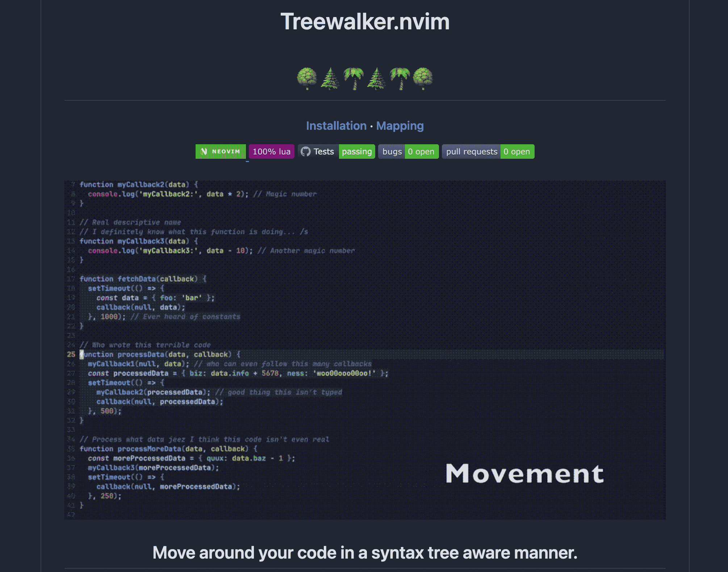Click the '// Who wrote this terrible code' comment
The height and width of the screenshot is (572, 728).
coord(145,345)
